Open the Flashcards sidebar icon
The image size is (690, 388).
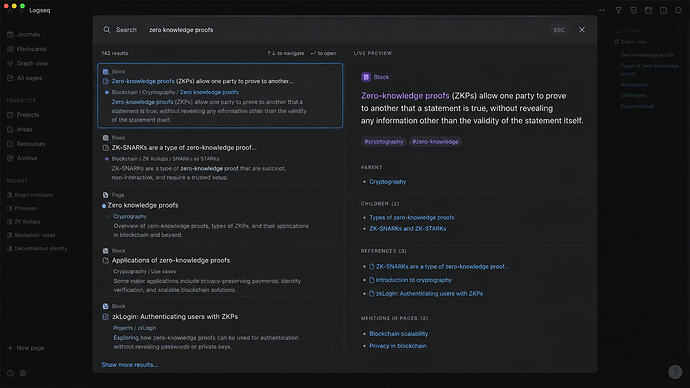pos(10,49)
